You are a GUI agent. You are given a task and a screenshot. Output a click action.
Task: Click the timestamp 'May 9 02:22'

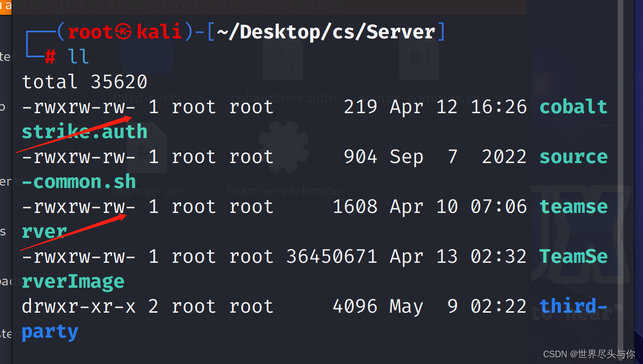tap(458, 306)
